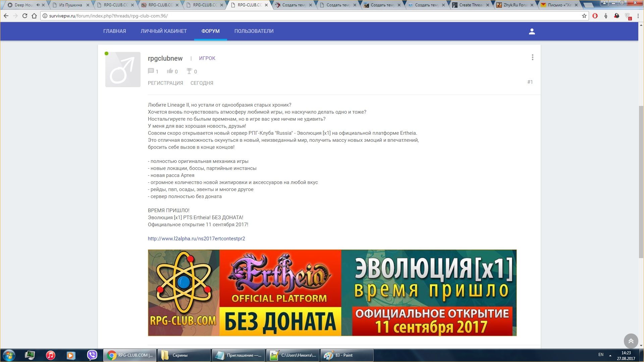Launch iTunes from the taskbar

click(x=50, y=355)
